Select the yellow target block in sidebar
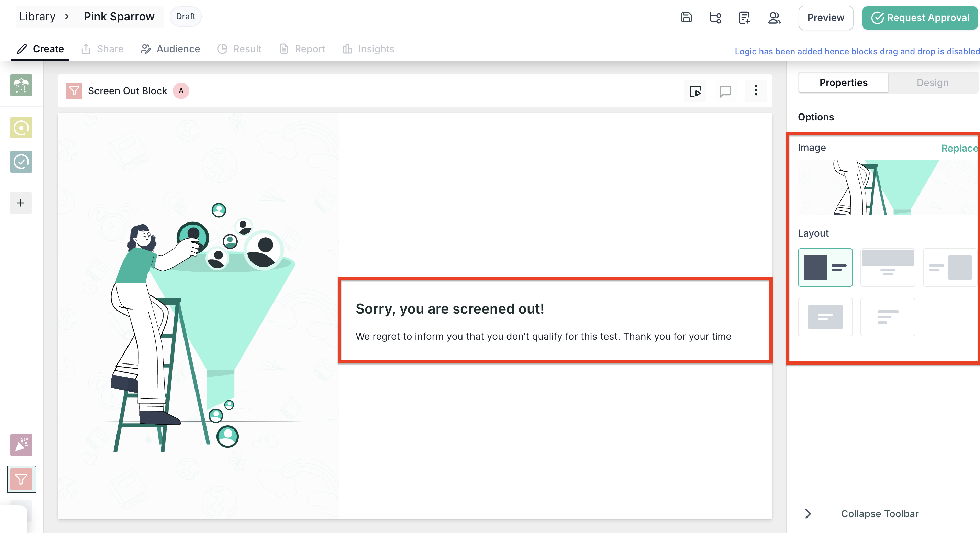Viewport: 980px width, 533px height. pyautogui.click(x=21, y=128)
